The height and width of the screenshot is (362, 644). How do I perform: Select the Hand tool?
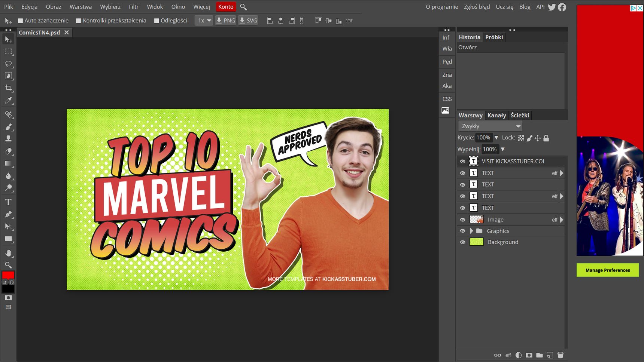pyautogui.click(x=8, y=253)
